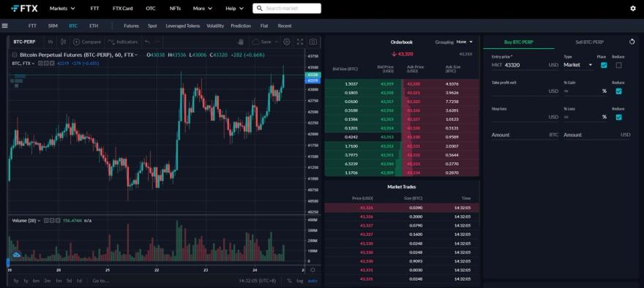Switch chart to fullscreen mode
This screenshot has height=288, width=644.
pos(300,42)
